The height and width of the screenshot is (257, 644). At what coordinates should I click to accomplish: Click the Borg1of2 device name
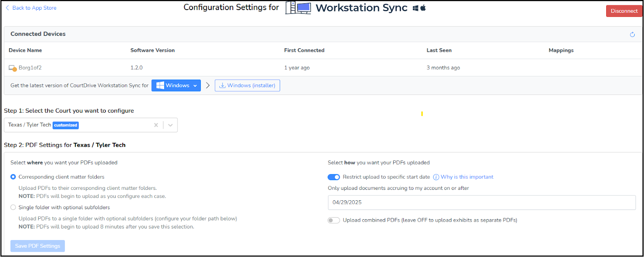(x=30, y=68)
